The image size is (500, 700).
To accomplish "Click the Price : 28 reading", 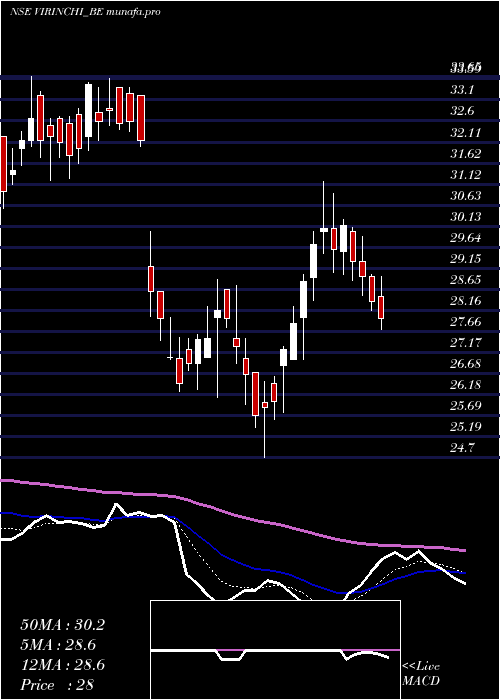I will pyautogui.click(x=57, y=685).
